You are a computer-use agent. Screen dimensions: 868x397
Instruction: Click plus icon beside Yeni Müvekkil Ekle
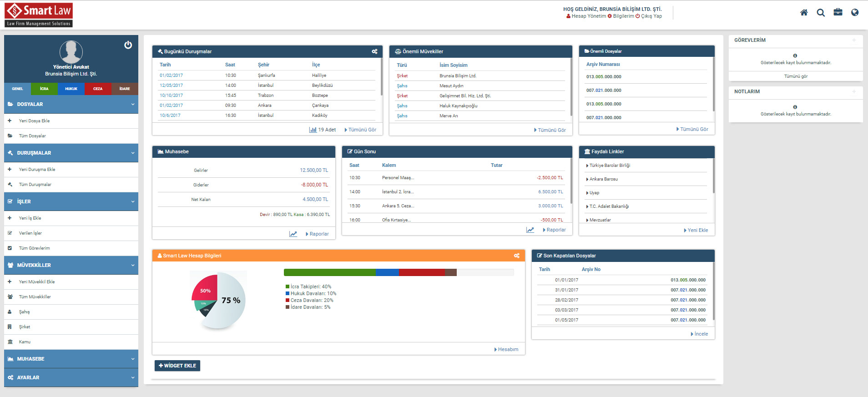click(10, 281)
